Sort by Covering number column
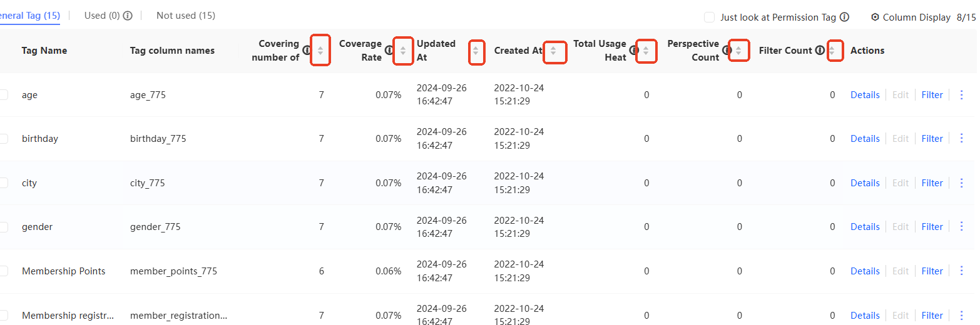Screen dimensions: 980x325 [x=320, y=51]
